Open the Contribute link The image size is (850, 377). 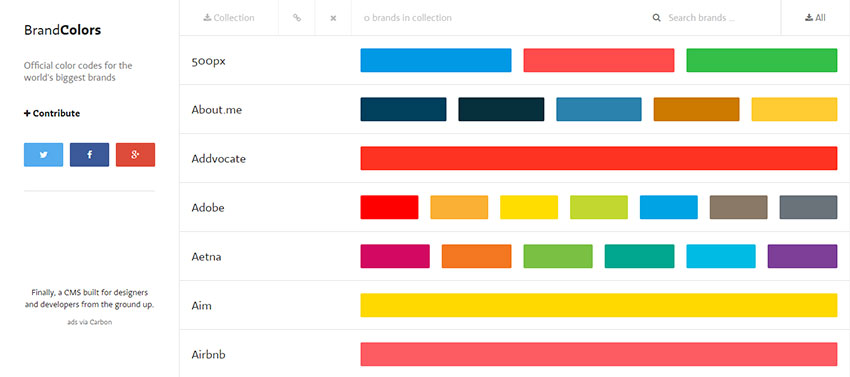52,113
